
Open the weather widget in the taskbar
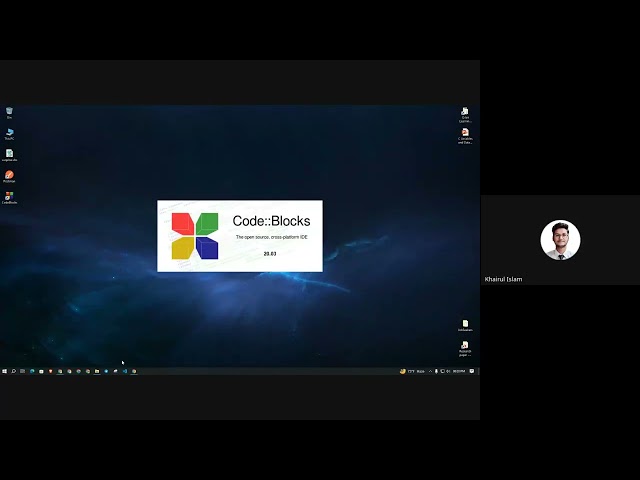coord(412,371)
